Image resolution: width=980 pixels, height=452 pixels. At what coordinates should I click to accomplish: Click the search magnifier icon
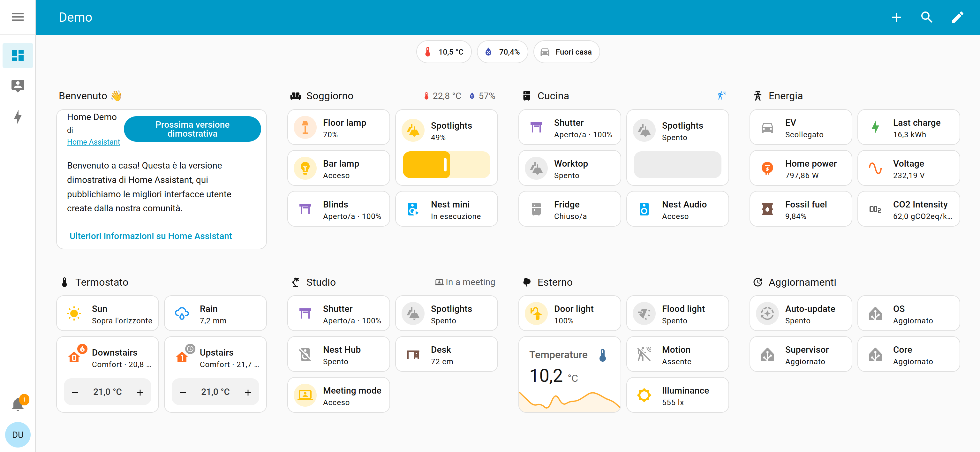(x=926, y=17)
